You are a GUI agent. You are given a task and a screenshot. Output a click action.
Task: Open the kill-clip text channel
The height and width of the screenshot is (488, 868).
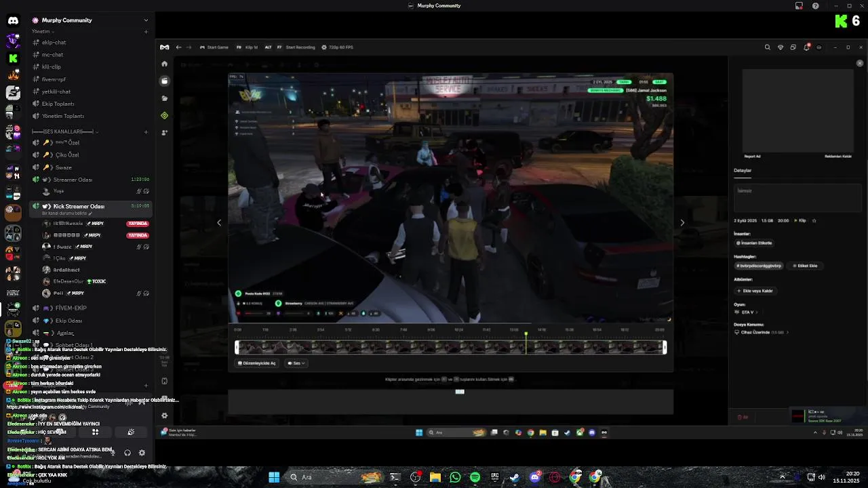[51, 67]
